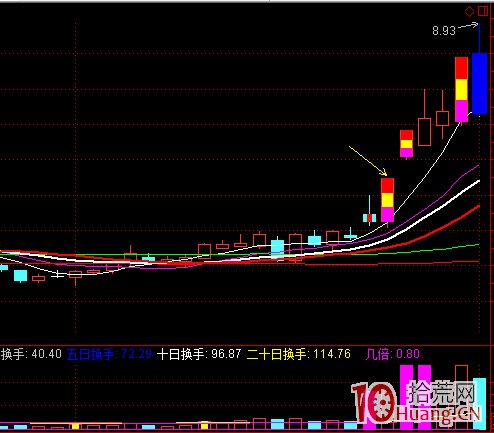Click the large blue candlestick below 8.93
Screen dimensions: 494x433
[x=480, y=83]
